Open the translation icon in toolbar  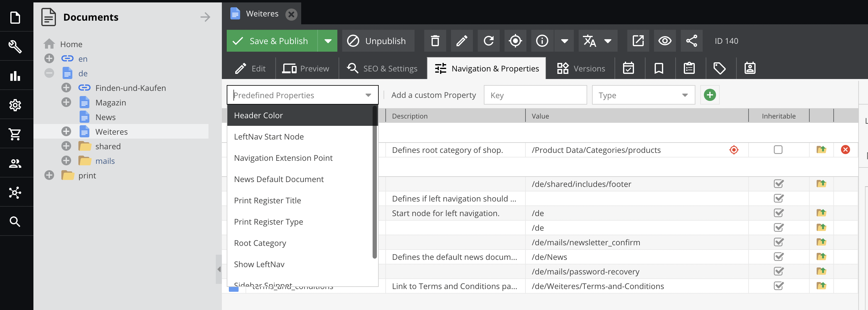(590, 41)
